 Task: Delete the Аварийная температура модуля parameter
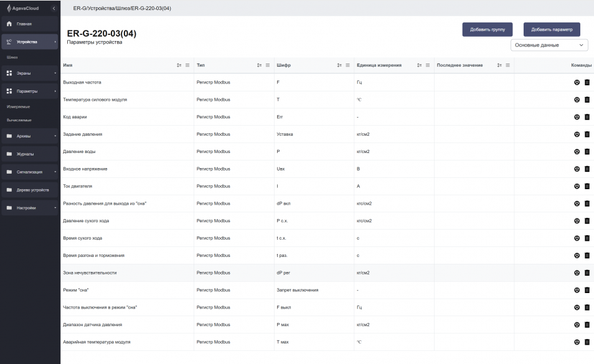[x=587, y=342]
